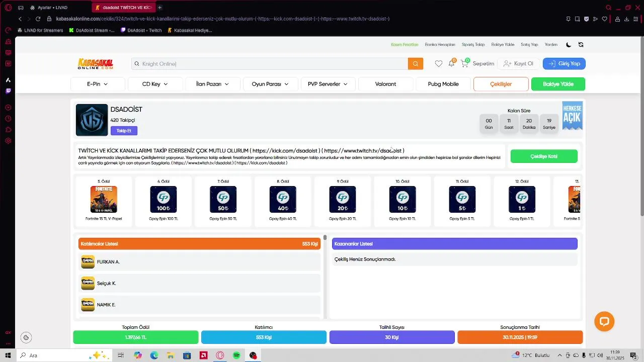Open the Valorant category
The image size is (644, 362).
[386, 84]
